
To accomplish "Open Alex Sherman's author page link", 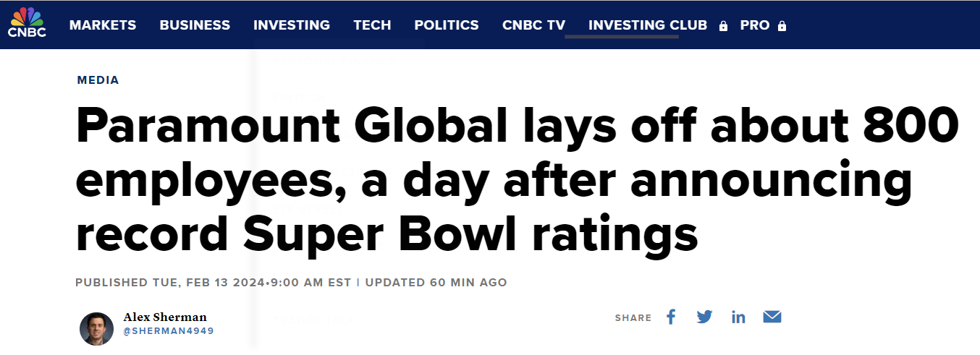I will 165,317.
